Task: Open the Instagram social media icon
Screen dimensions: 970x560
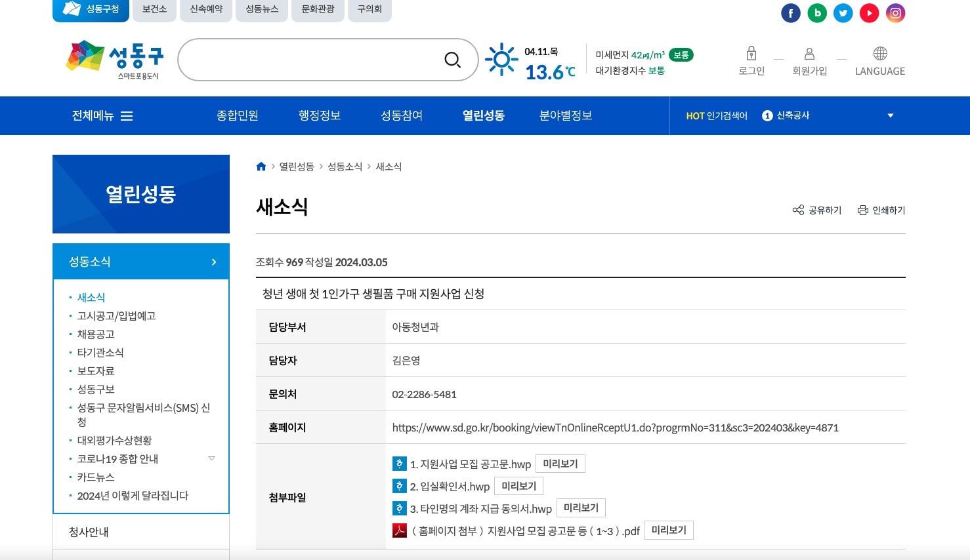Action: 895,12
